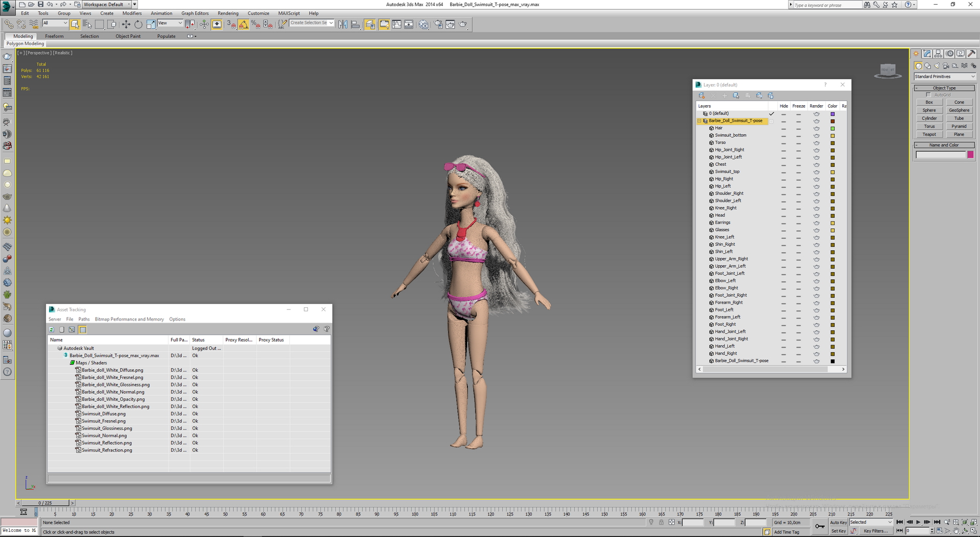Viewport: 980px width, 537px height.
Task: Choose the Select and Uniform Scale tool
Action: (x=151, y=24)
